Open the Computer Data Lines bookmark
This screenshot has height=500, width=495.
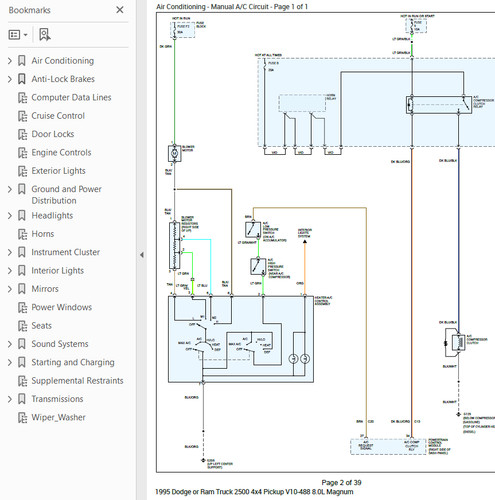(71, 97)
